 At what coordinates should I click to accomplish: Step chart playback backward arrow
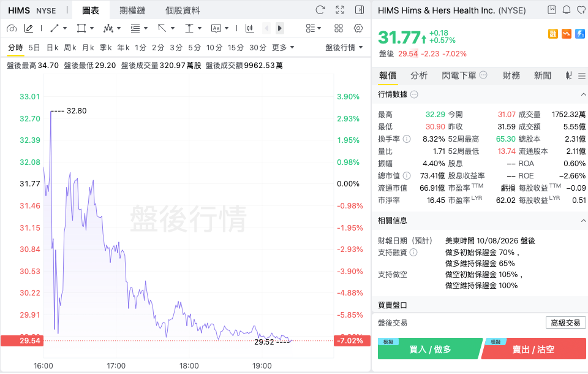tap(266, 28)
